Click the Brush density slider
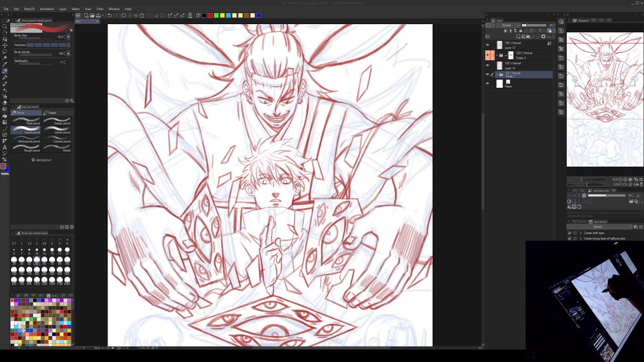Image resolution: width=644 pixels, height=362 pixels. [x=35, y=55]
